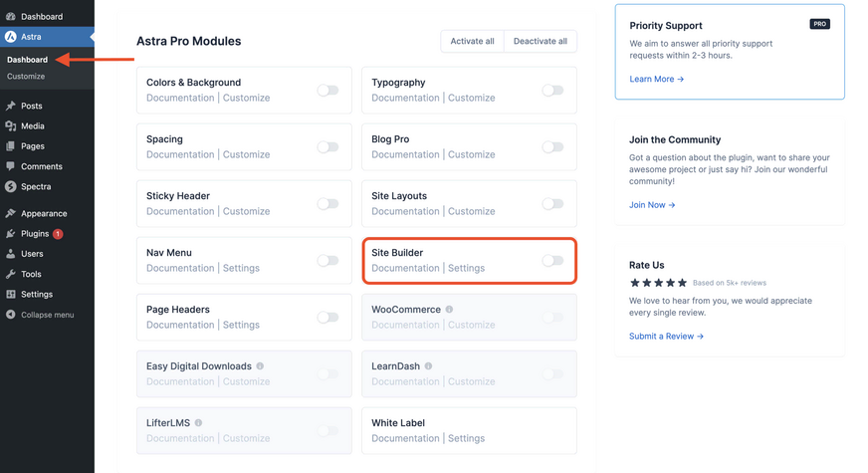The image size is (868, 473).
Task: Click Submit a Review link
Action: pyautogui.click(x=666, y=337)
